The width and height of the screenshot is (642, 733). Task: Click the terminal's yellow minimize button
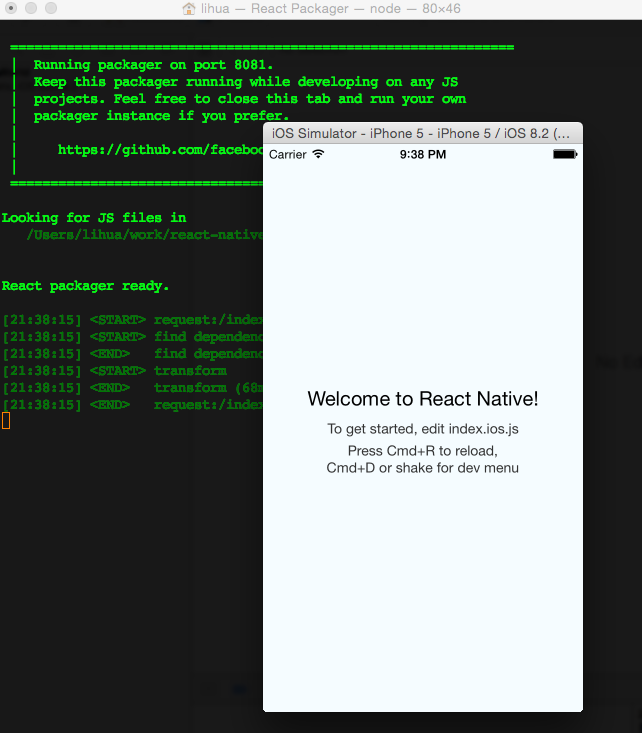pyautogui.click(x=31, y=8)
